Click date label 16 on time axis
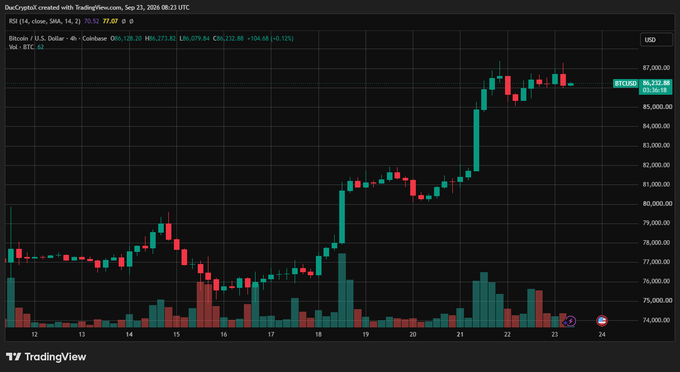 click(223, 335)
